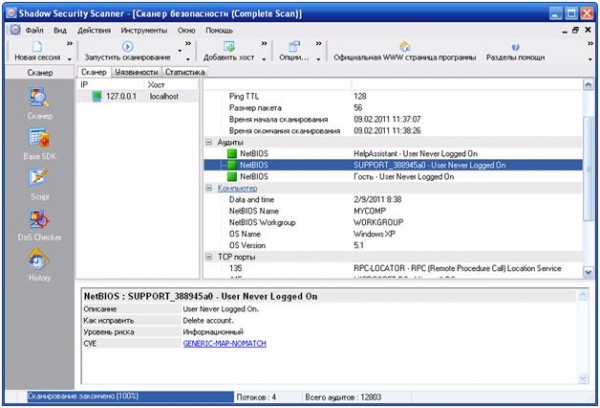600x408 pixels.
Task: Click Потоков : 4 in status bar
Action: [256, 397]
